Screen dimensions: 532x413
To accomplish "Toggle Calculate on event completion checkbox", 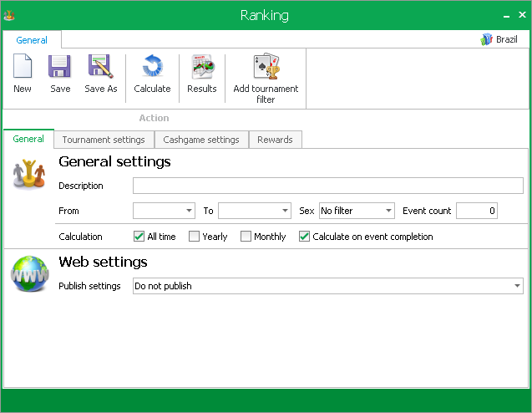I will click(304, 236).
